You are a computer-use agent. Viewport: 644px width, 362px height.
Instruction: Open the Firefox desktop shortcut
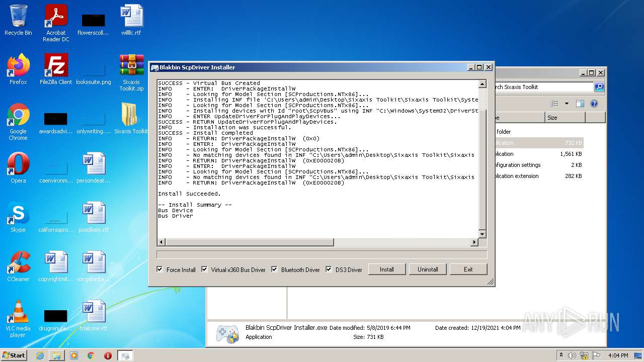(x=18, y=69)
